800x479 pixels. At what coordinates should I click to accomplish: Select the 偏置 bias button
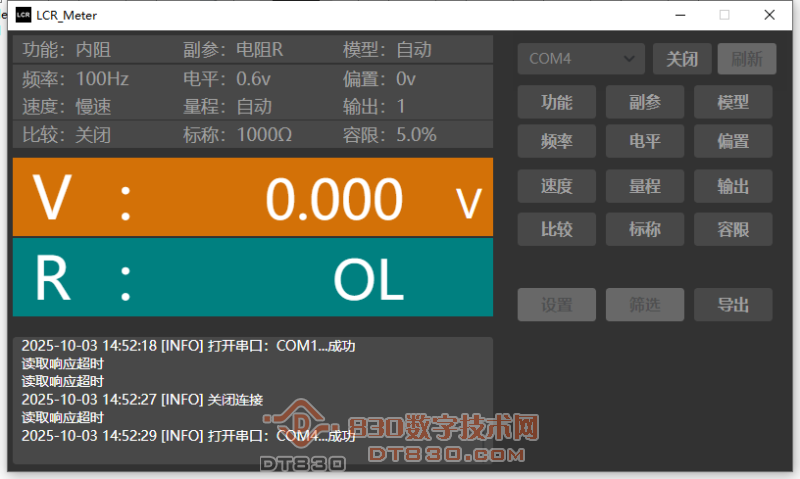(x=733, y=141)
